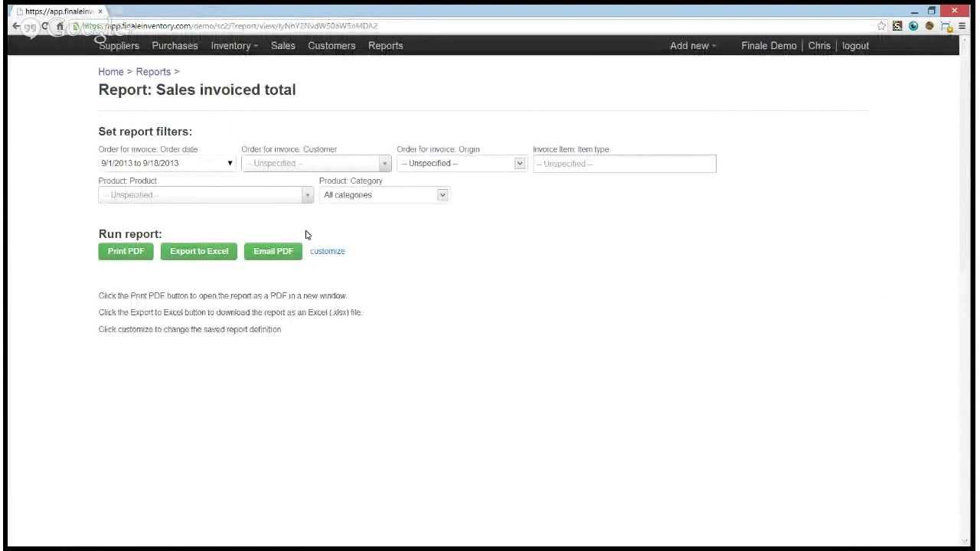Click the Print PDF instruction sentence
This screenshot has width=980, height=551.
point(223,295)
